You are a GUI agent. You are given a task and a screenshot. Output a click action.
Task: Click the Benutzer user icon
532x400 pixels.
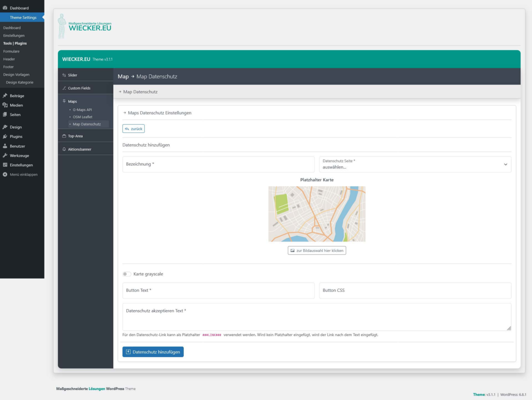5,146
